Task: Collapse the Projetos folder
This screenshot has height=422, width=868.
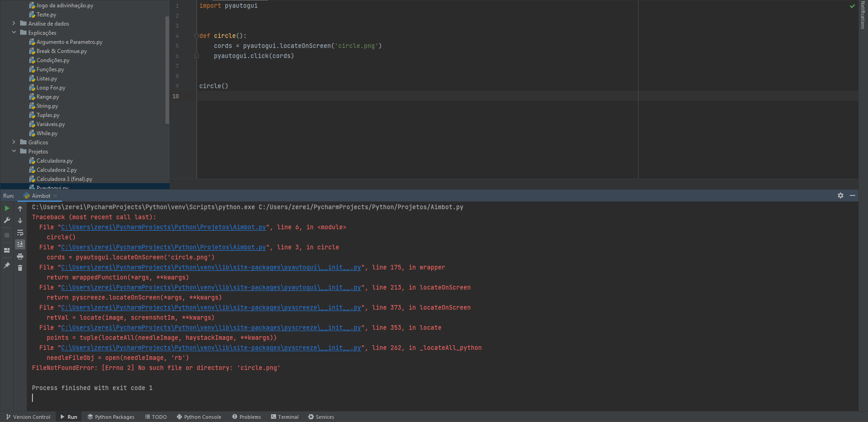Action: coord(14,151)
